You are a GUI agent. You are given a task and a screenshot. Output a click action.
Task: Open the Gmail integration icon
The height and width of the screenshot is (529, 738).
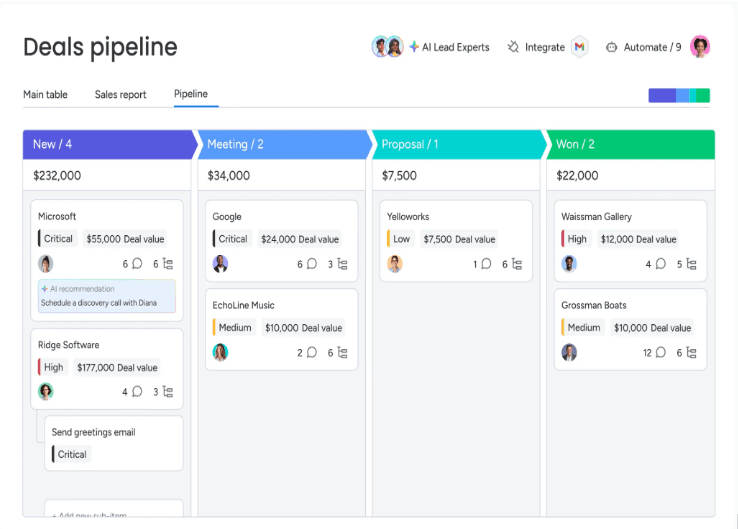579,47
